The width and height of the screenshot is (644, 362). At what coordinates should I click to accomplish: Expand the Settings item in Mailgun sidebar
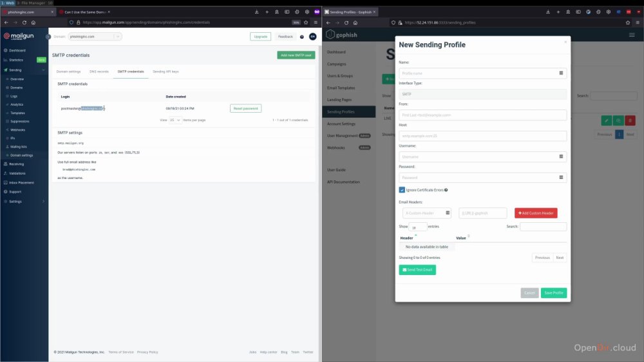click(x=43, y=202)
